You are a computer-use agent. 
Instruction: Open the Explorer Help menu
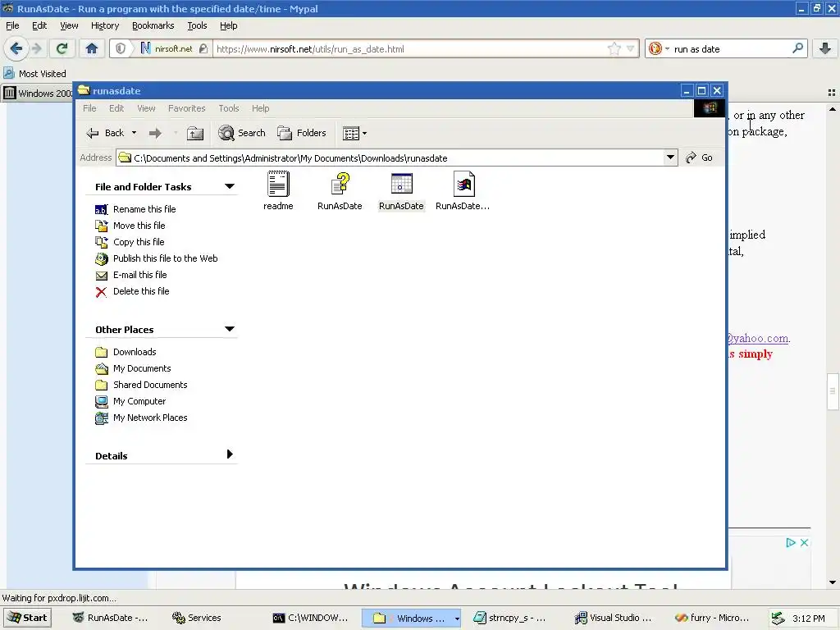260,108
